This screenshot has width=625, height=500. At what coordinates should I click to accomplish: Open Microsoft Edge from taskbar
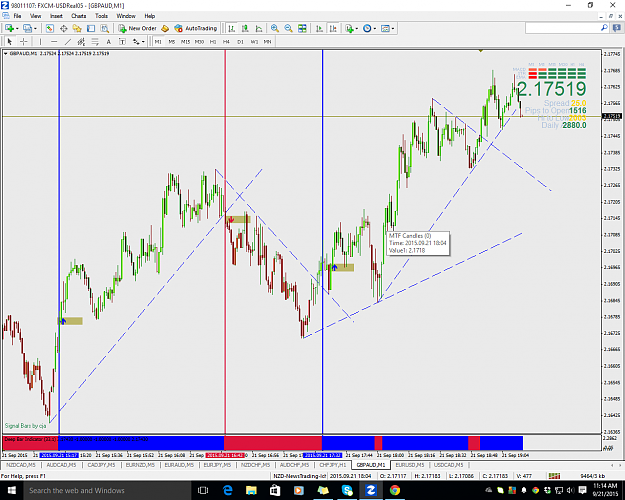(228, 490)
